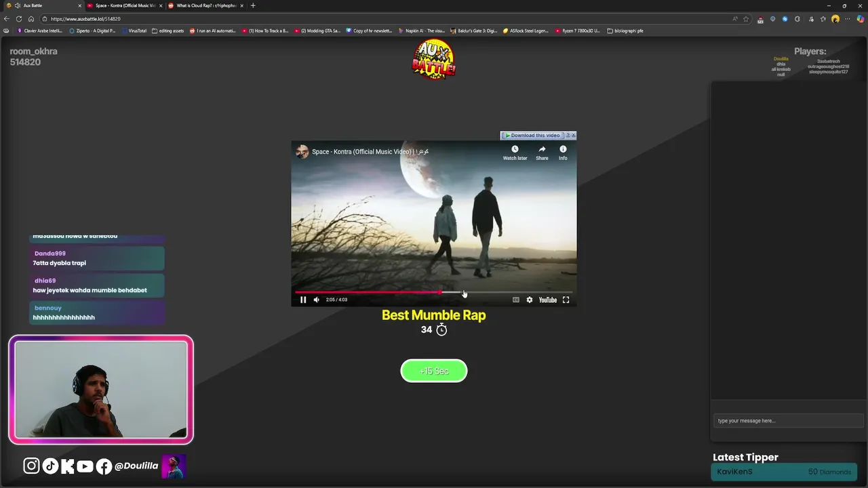Image resolution: width=868 pixels, height=488 pixels.
Task: Reload the page
Action: coord(19,19)
